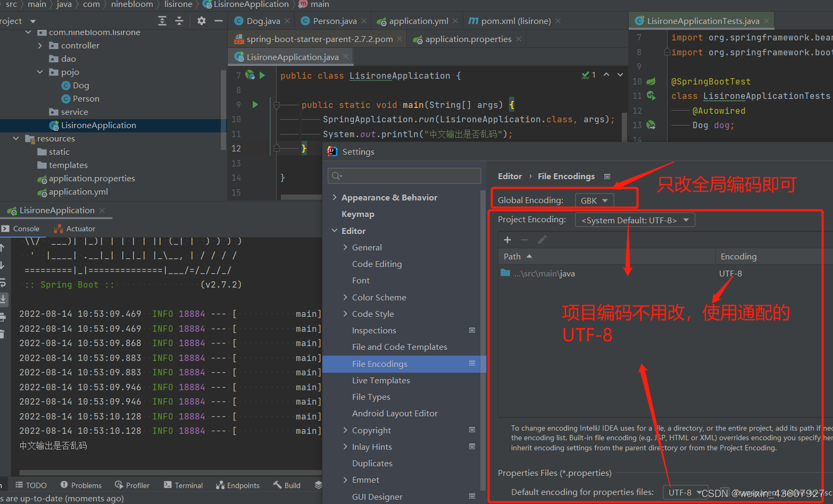Click the run gutter icon beside LisironeApplication class

point(262,75)
